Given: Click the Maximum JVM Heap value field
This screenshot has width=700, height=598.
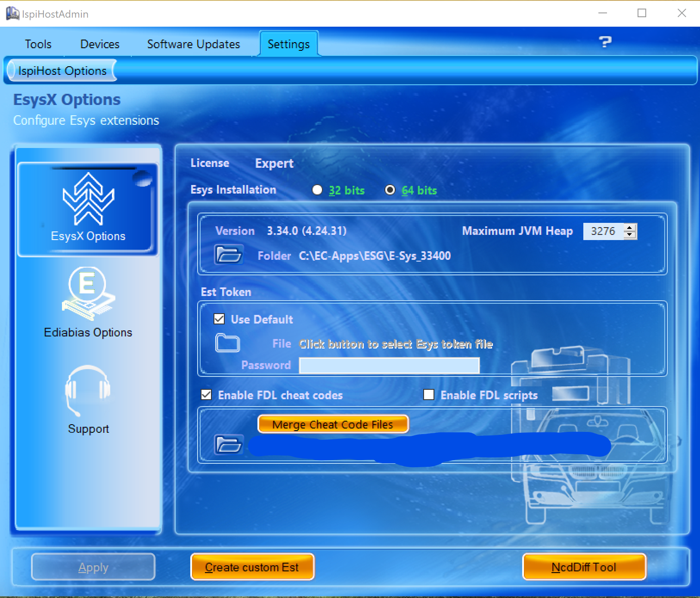Looking at the screenshot, I should tap(604, 231).
